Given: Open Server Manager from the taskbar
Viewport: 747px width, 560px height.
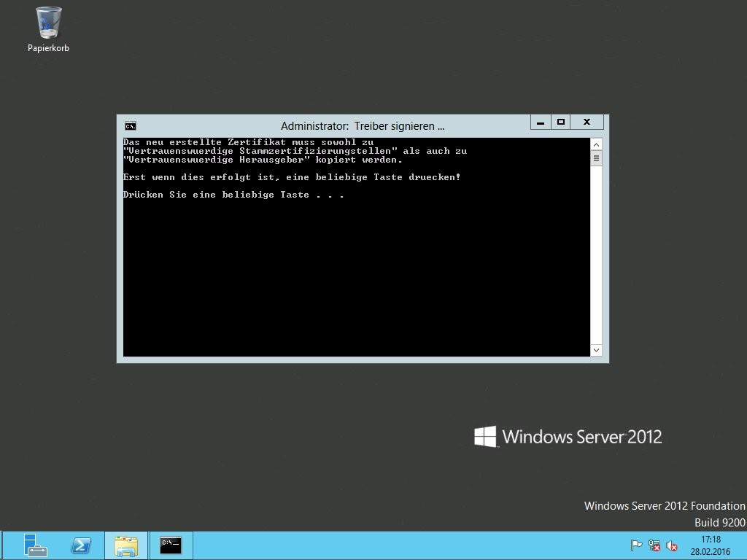Looking at the screenshot, I should (x=34, y=545).
